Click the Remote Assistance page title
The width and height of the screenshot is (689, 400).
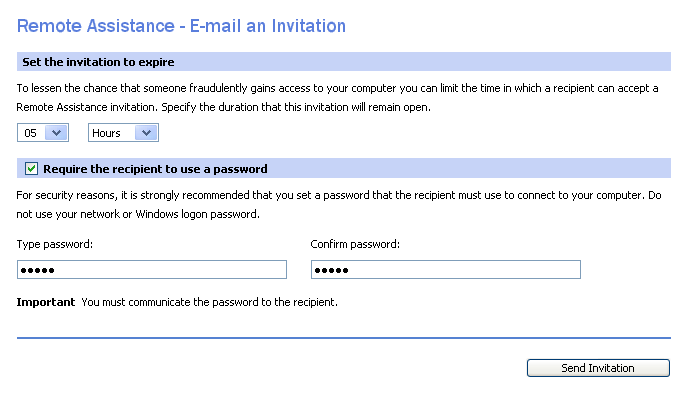click(182, 24)
